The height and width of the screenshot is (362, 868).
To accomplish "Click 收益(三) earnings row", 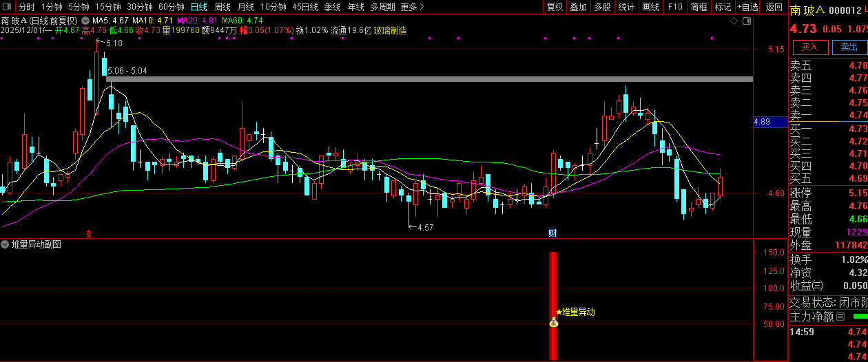I will coord(828,286).
